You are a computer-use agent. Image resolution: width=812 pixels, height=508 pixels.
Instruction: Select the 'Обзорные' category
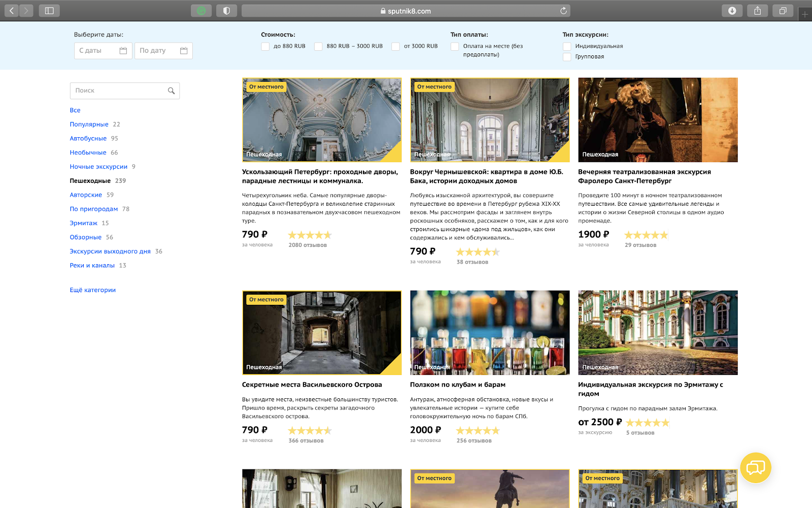pyautogui.click(x=86, y=237)
